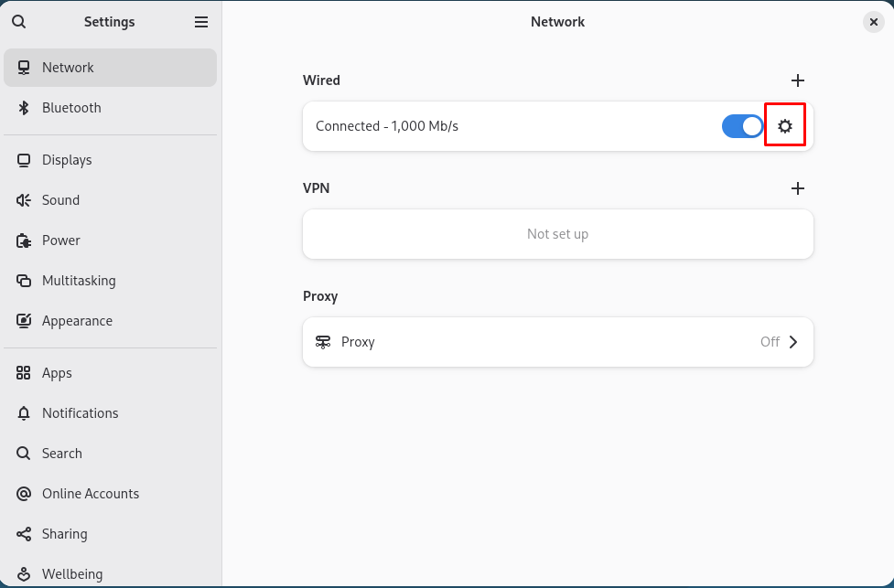Open Notifications settings
This screenshot has width=894, height=588.
[81, 413]
